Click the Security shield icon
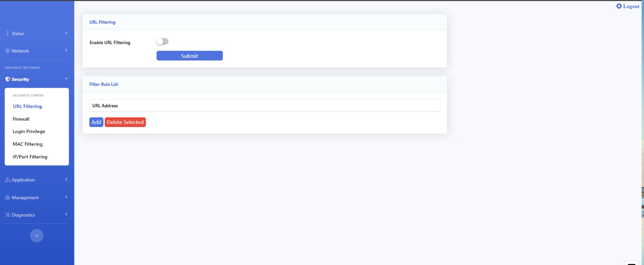 8,79
